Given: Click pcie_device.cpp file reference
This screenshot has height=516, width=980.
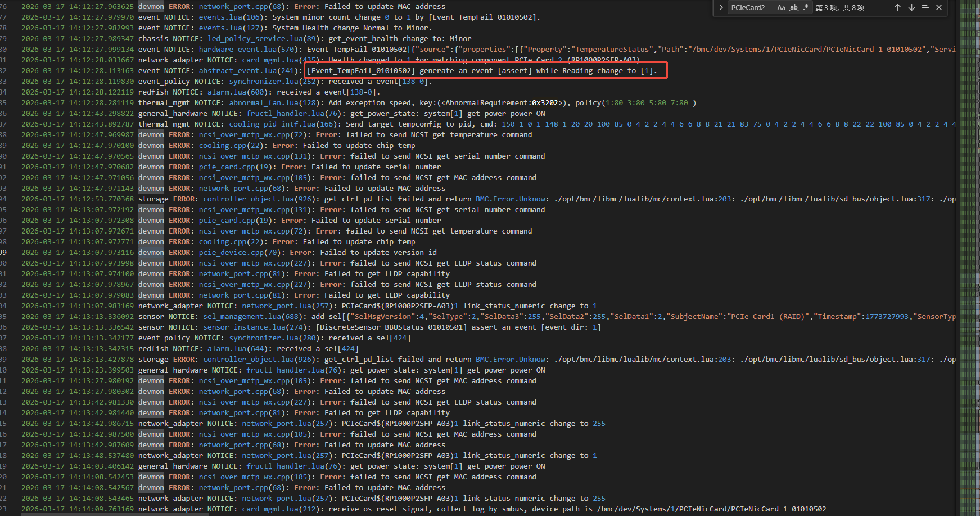Looking at the screenshot, I should click(x=231, y=253).
